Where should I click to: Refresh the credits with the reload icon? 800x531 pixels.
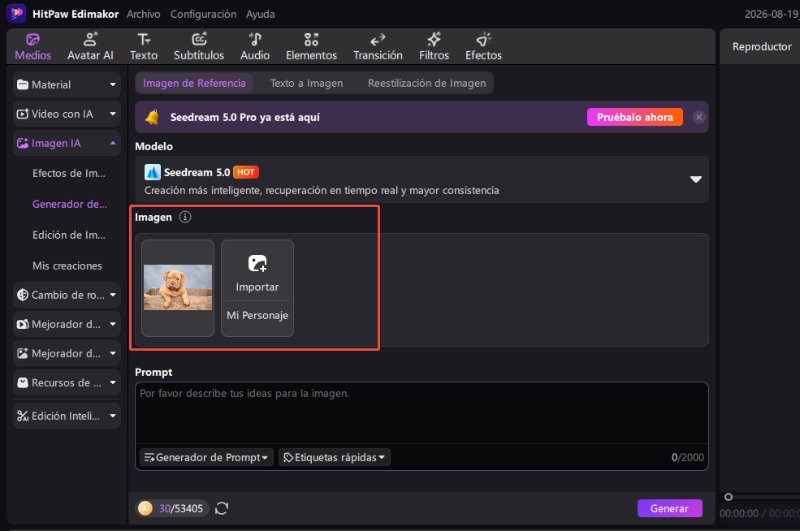221,508
